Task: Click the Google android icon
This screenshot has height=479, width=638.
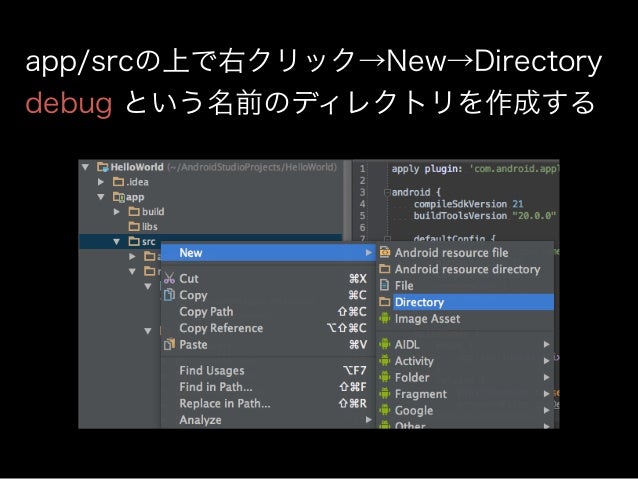Action: click(x=385, y=410)
